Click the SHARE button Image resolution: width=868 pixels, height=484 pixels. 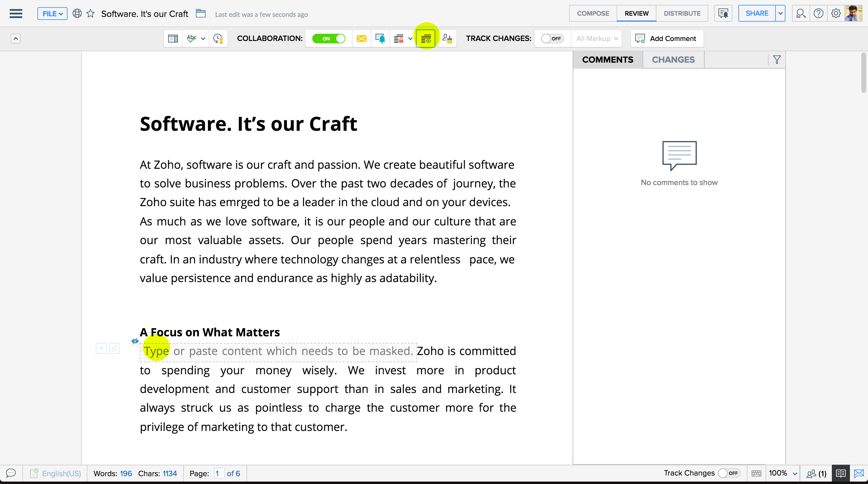pos(756,14)
